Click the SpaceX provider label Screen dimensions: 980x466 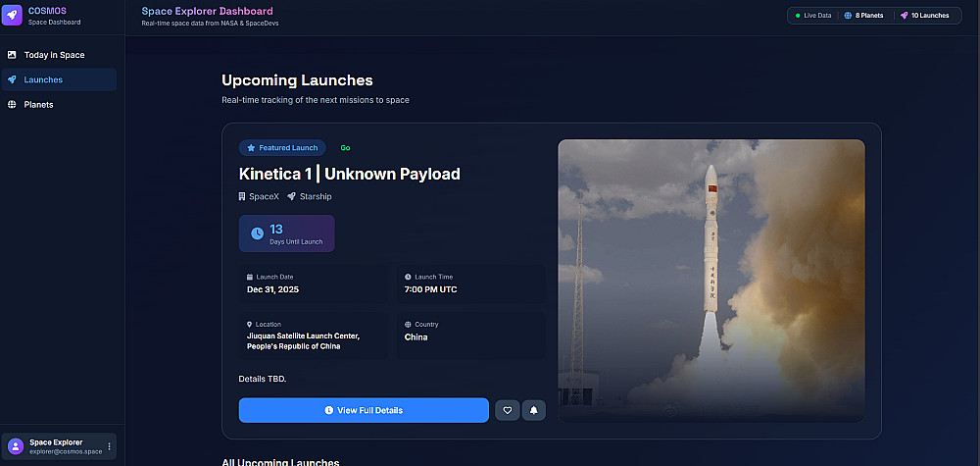pos(265,197)
